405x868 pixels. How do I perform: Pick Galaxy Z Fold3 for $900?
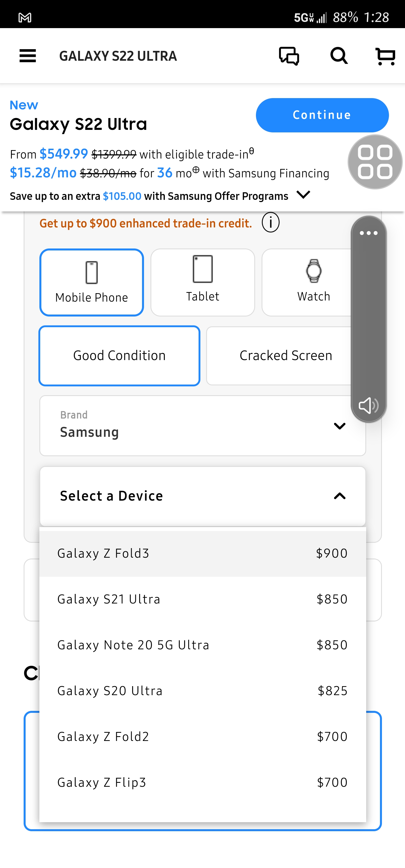203,553
